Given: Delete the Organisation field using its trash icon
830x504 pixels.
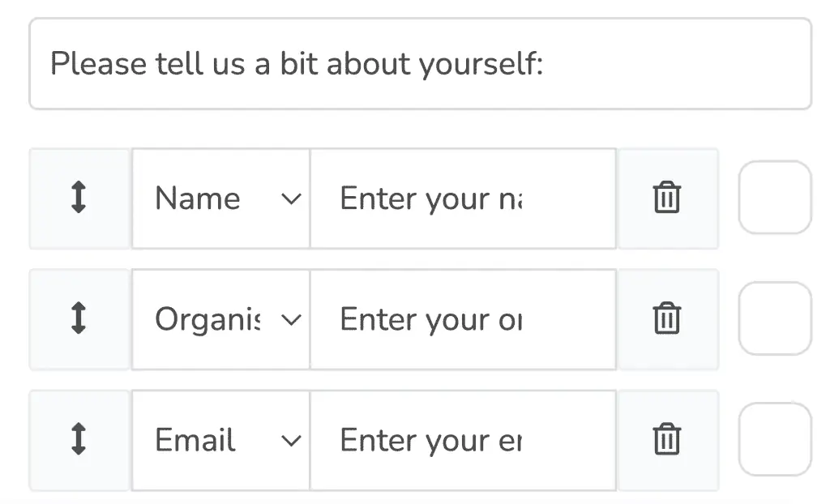Looking at the screenshot, I should [x=666, y=319].
